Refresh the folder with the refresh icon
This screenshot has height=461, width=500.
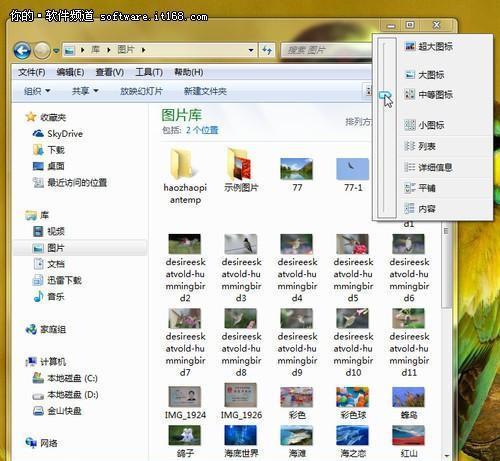[x=267, y=50]
